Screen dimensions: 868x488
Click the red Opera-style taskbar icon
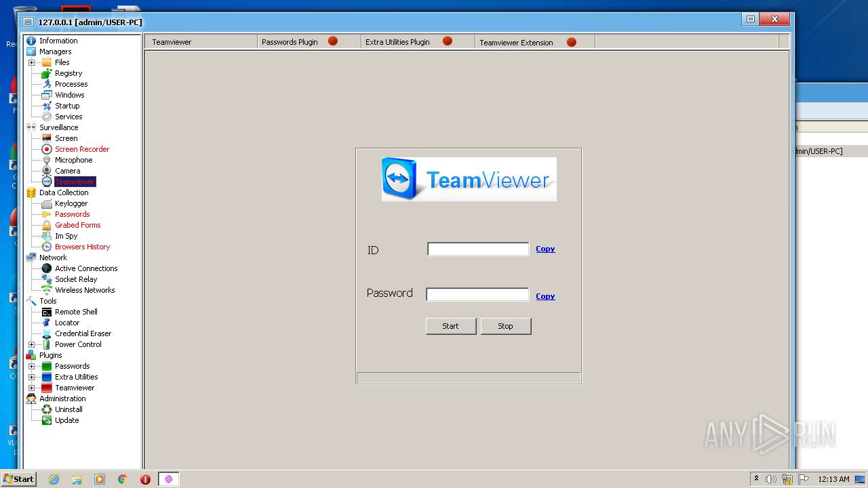click(x=145, y=479)
